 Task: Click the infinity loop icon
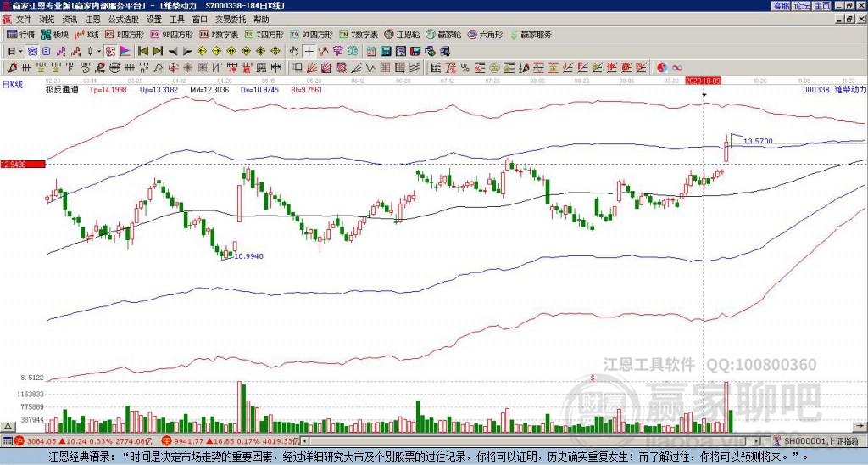677,68
